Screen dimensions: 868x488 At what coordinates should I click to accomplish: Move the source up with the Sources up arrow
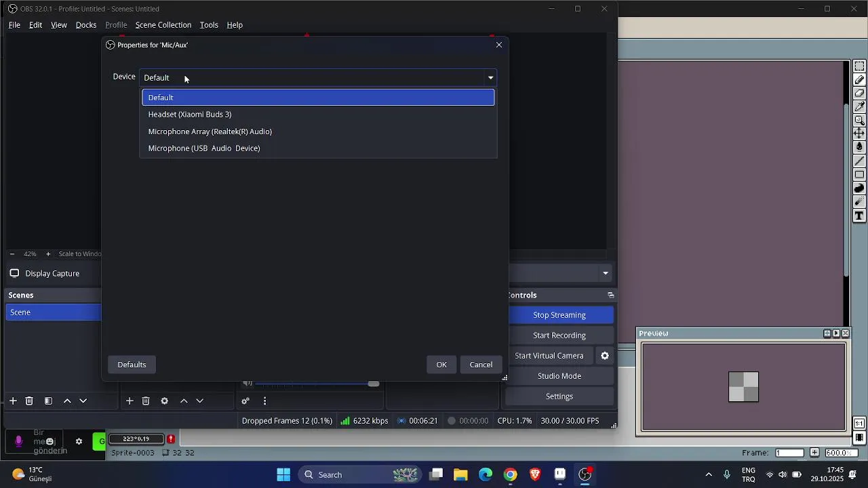coord(184,401)
